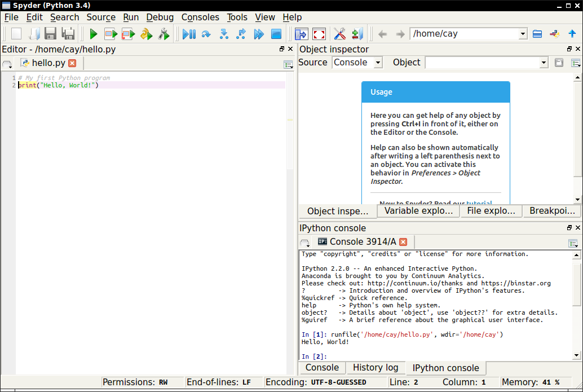Continue execution fast-forward icon

[259, 34]
